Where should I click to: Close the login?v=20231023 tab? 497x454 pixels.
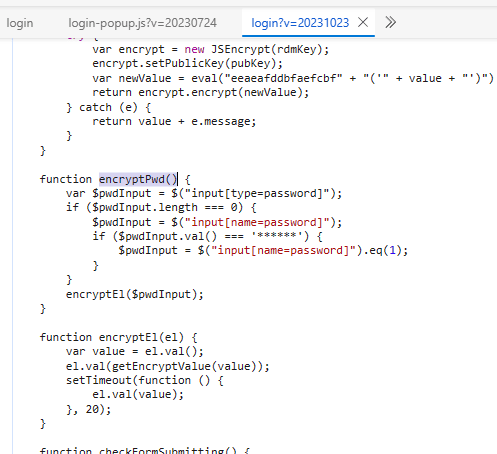point(363,23)
